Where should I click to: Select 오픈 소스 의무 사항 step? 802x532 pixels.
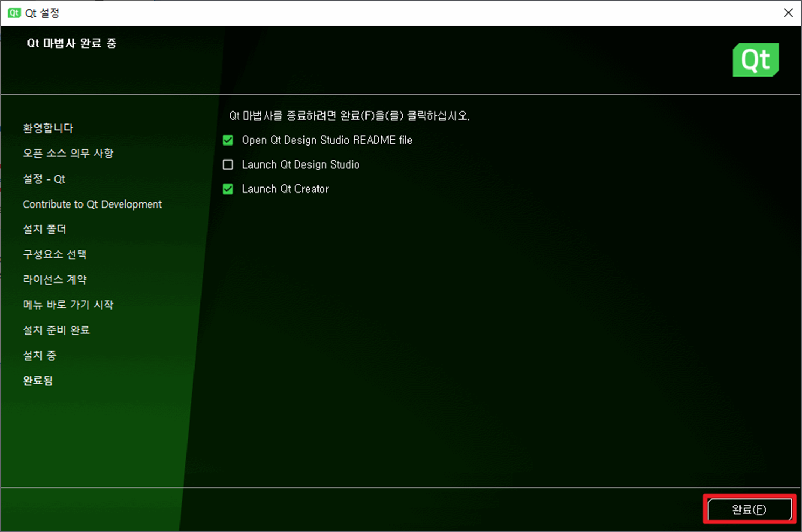pyautogui.click(x=68, y=154)
